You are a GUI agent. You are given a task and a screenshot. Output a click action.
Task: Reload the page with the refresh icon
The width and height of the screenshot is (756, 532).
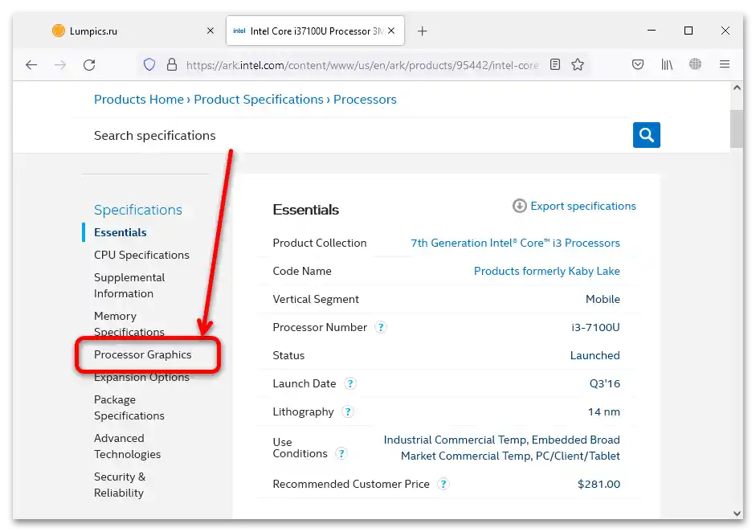coord(89,65)
